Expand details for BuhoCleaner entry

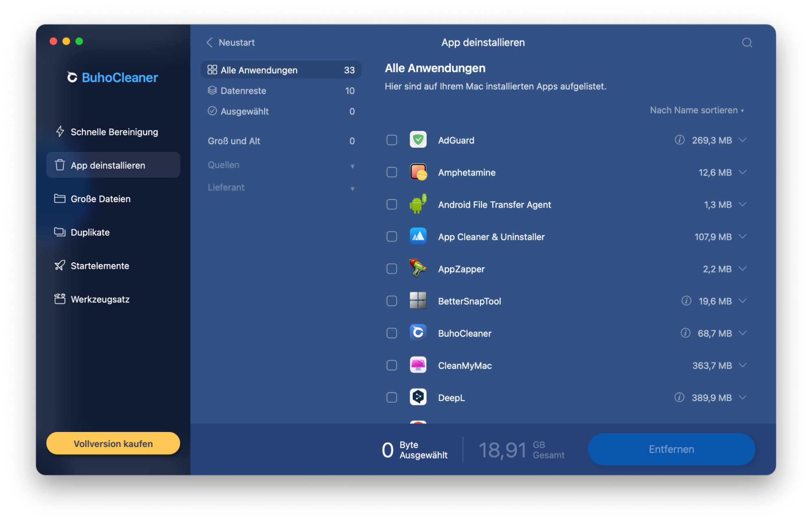(x=743, y=333)
